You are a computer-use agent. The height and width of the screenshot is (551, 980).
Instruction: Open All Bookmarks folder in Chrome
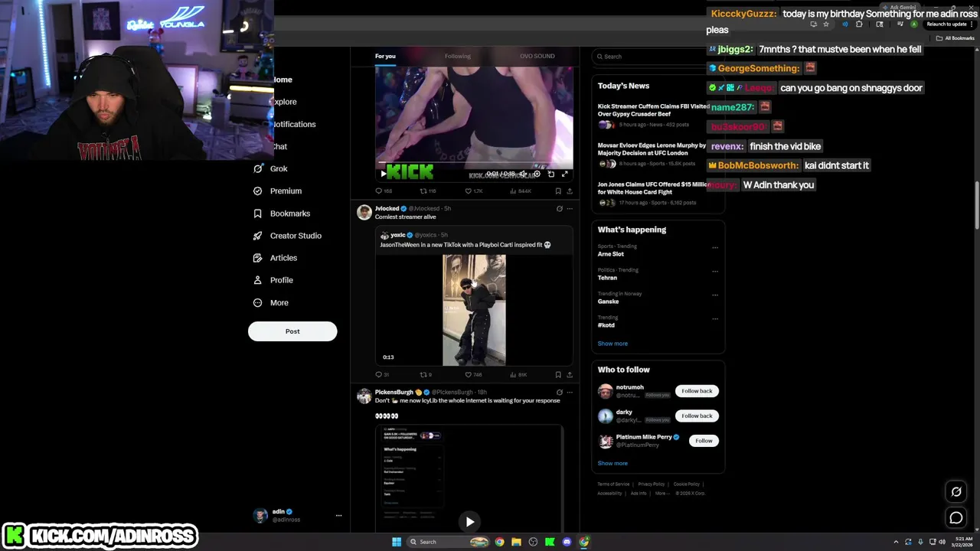(x=955, y=38)
